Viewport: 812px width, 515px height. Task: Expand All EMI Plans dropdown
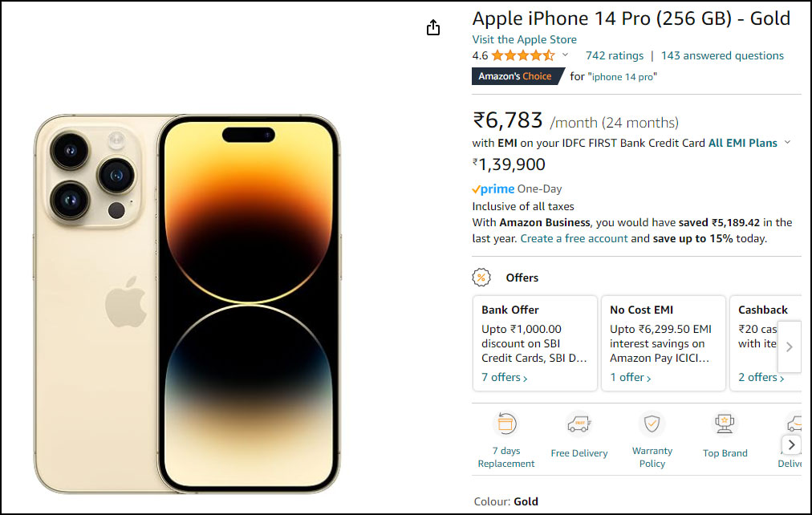[787, 143]
